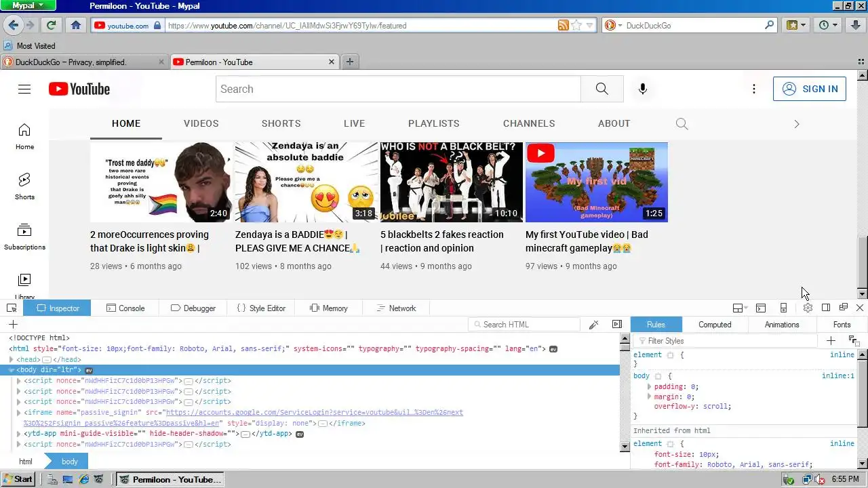Open Home in YouTube sidebar
868x488 pixels.
pos(24,136)
